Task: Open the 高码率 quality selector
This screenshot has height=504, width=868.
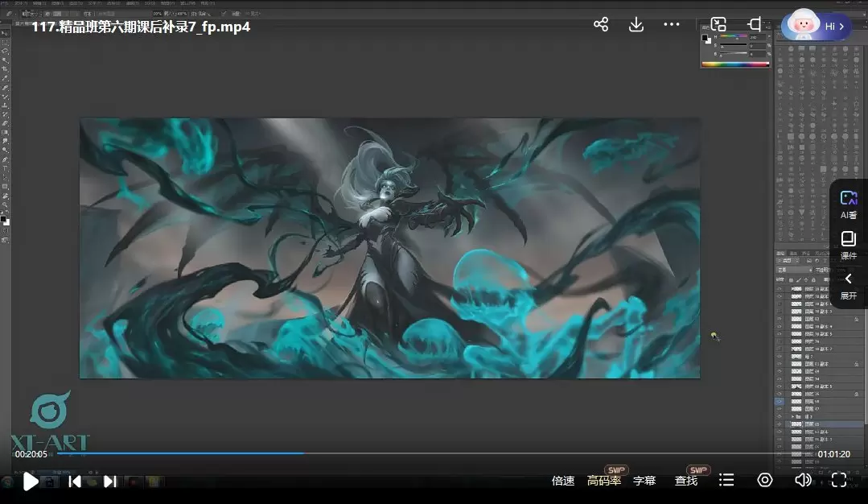Action: [604, 481]
